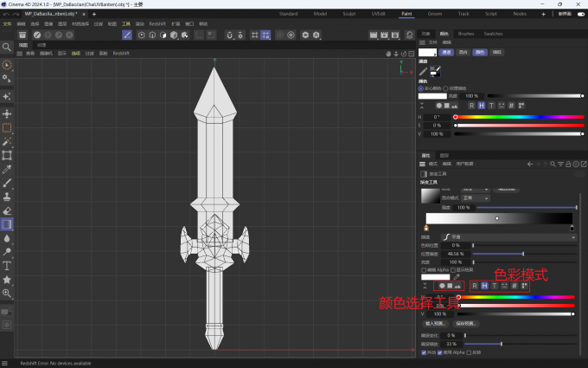
Task: Expand color chooser arrows in gradient tool panel
Action: (x=425, y=286)
